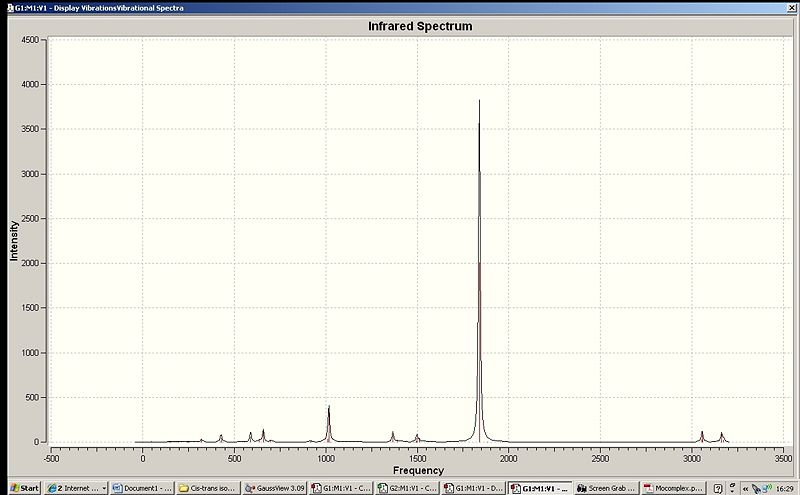Expand the Internet taskbar group dropdown arrow
Screen dimensions: 800x495
104,488
